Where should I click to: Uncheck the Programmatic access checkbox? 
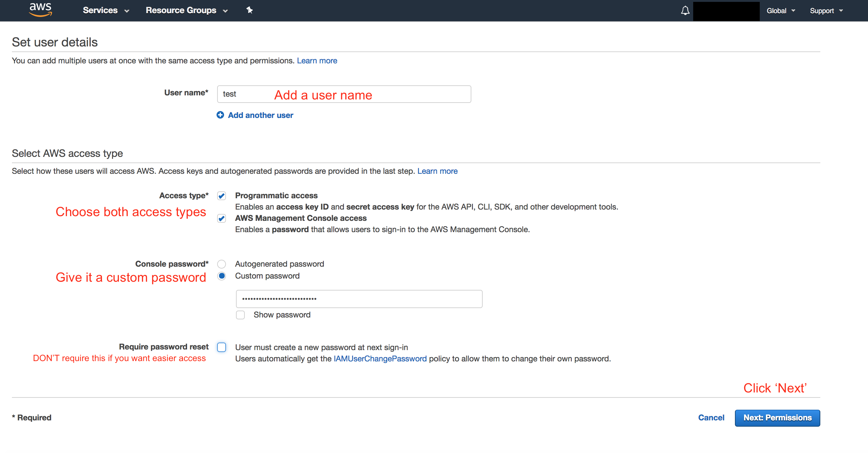point(221,196)
